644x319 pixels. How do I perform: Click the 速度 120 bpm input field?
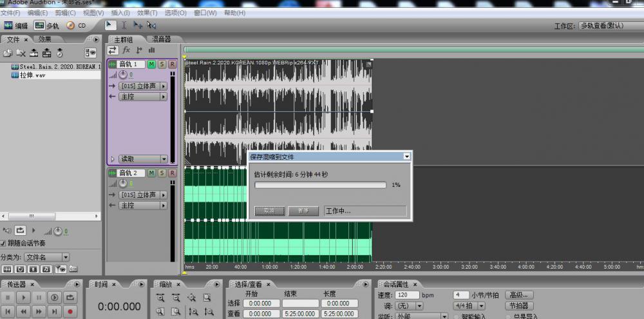(x=407, y=295)
